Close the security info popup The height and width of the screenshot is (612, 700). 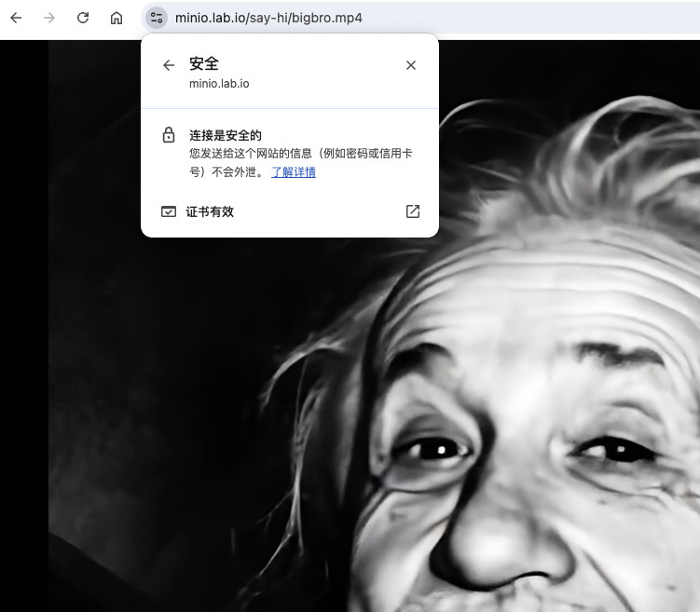click(411, 65)
